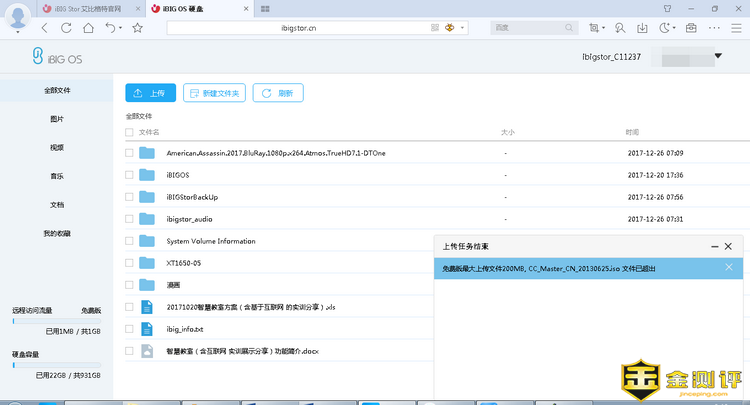Minimize the upload task panel
The image size is (750, 405).
[713, 246]
